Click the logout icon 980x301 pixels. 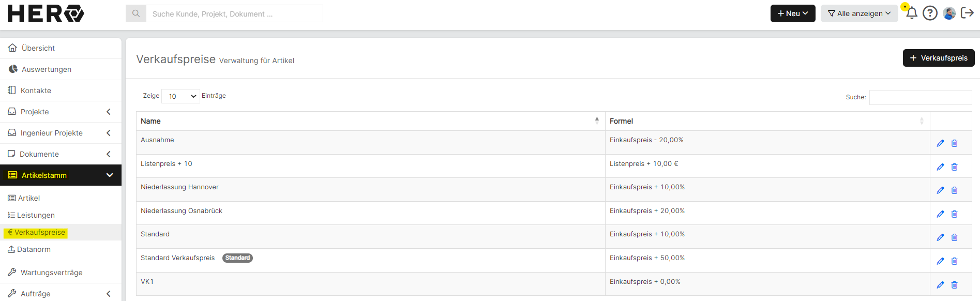pyautogui.click(x=967, y=13)
